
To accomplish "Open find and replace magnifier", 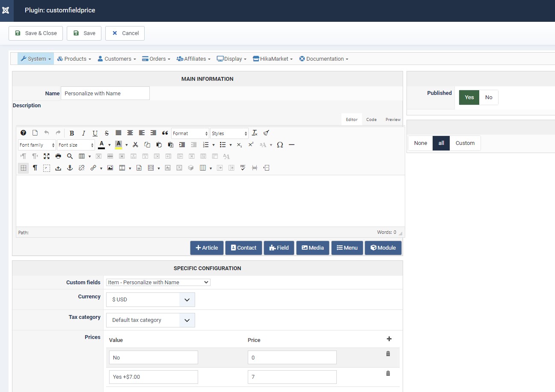I will tap(70, 156).
